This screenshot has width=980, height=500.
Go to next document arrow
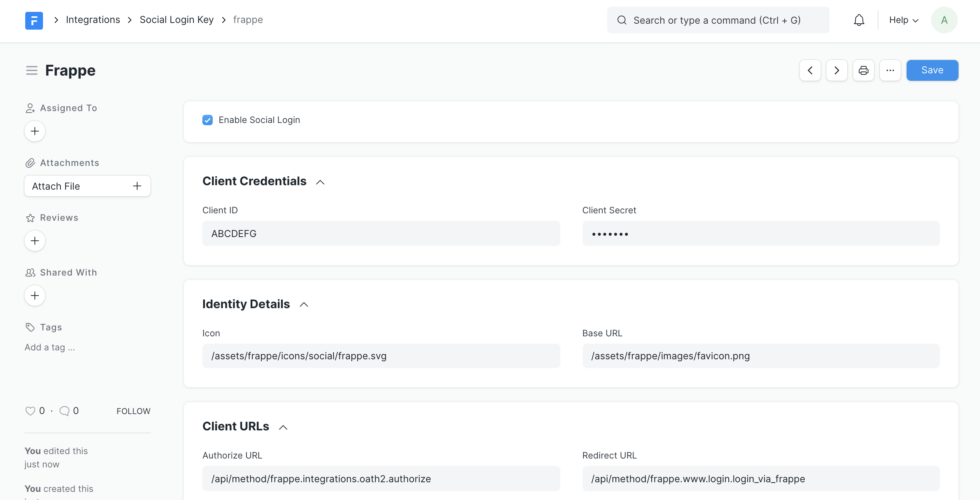[x=837, y=70]
